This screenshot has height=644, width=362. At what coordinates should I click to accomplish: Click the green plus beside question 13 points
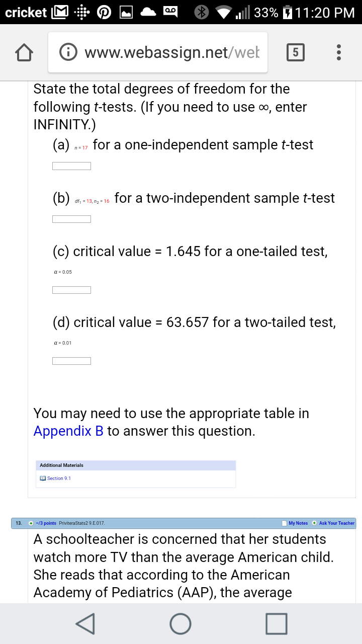click(x=31, y=523)
